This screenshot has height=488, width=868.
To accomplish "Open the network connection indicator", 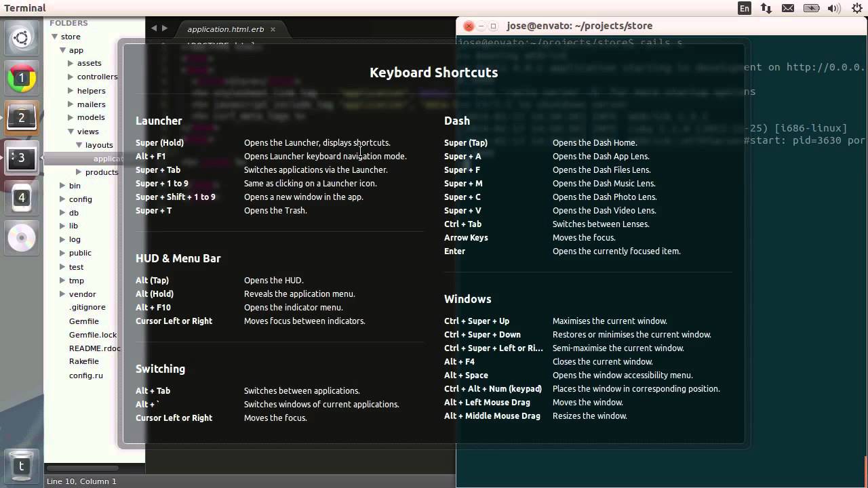I will [x=766, y=8].
